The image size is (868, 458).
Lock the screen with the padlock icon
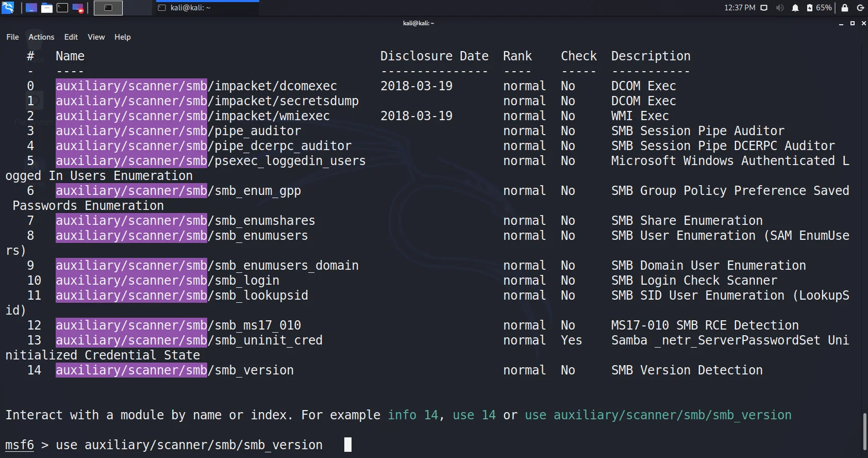coord(845,8)
